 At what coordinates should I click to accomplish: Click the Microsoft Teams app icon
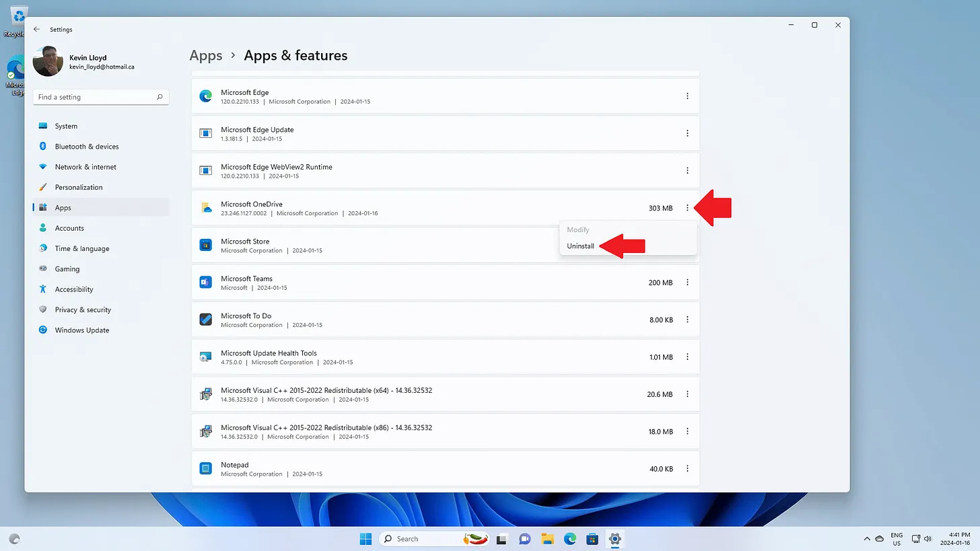[206, 283]
